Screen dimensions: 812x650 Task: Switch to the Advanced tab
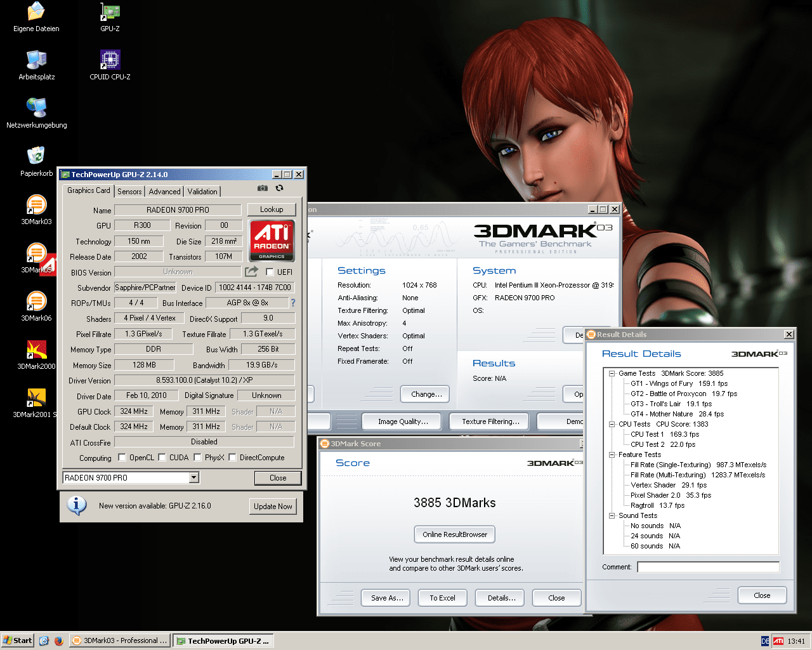tap(165, 191)
